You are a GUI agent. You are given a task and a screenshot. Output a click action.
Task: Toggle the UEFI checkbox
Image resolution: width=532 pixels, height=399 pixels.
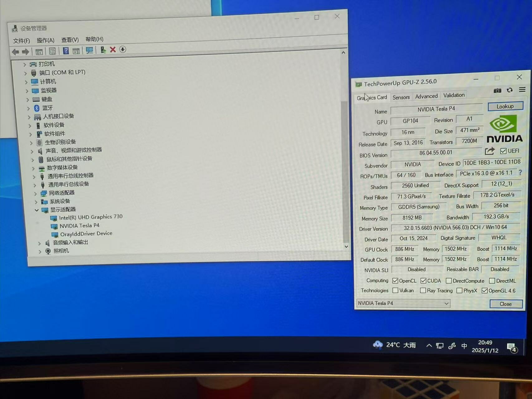coord(503,151)
